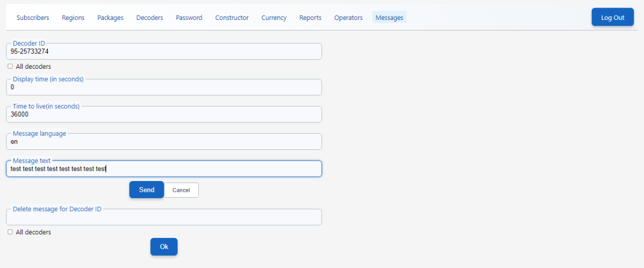Open the Subscribers tab
The width and height of the screenshot is (644, 268).
click(x=33, y=18)
